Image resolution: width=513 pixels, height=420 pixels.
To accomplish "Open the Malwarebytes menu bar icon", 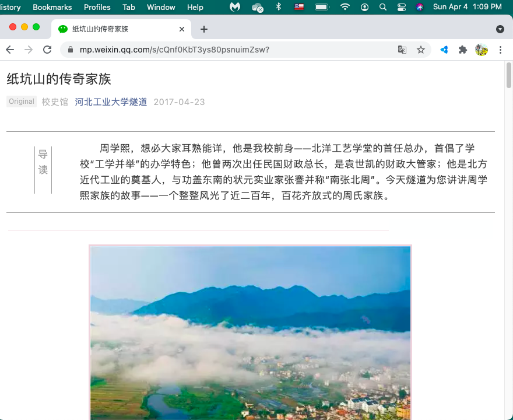I will click(x=234, y=7).
